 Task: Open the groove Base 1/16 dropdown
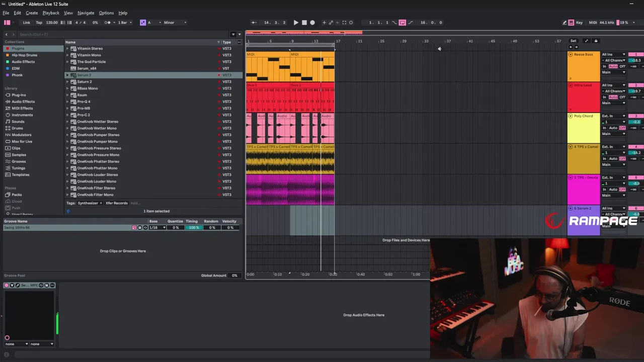(x=157, y=228)
